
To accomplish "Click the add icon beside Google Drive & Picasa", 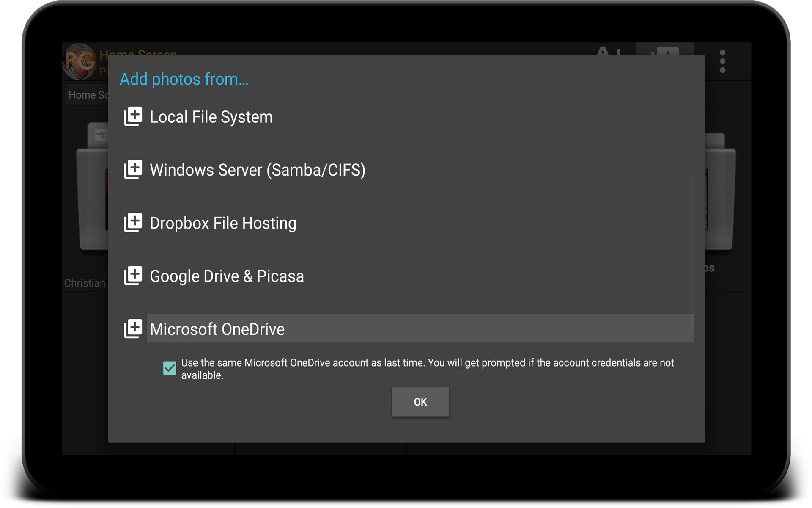I will tap(133, 276).
